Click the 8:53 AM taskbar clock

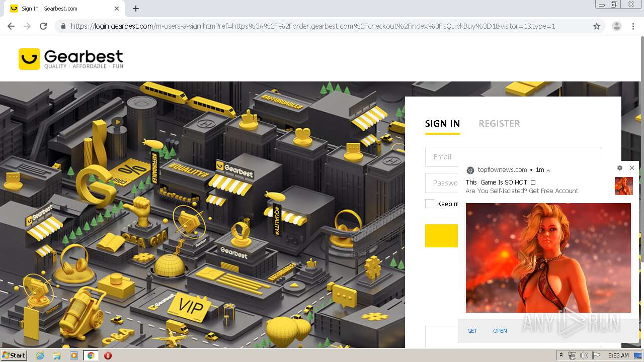coord(618,355)
